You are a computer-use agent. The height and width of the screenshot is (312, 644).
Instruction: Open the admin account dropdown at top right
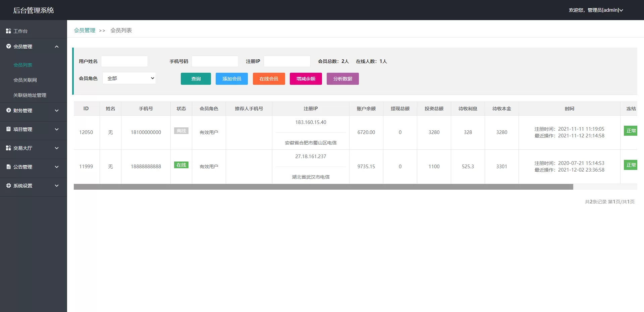(x=596, y=10)
